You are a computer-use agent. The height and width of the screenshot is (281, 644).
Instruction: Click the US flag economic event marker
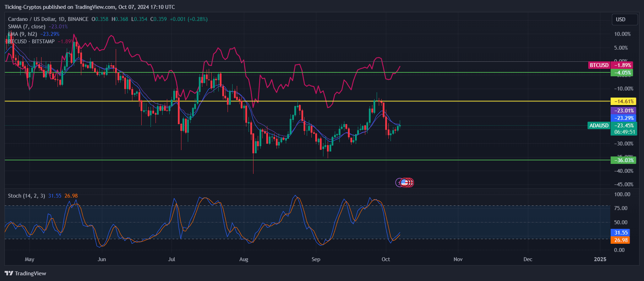tap(404, 183)
